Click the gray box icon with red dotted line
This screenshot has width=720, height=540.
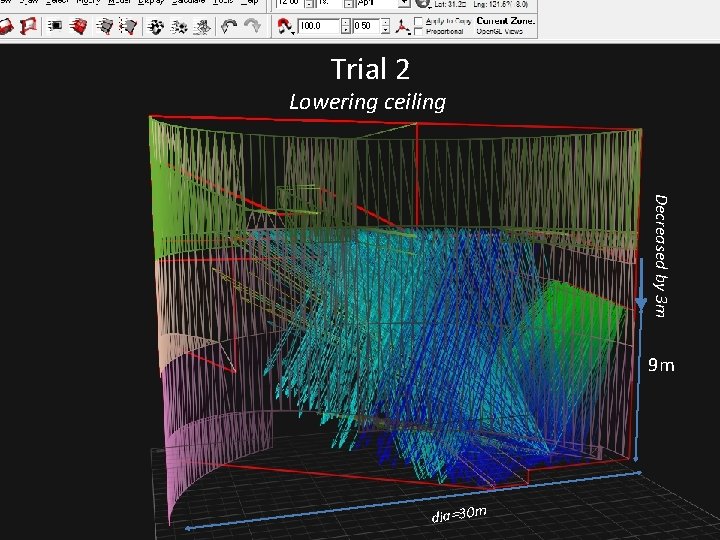coord(128,26)
